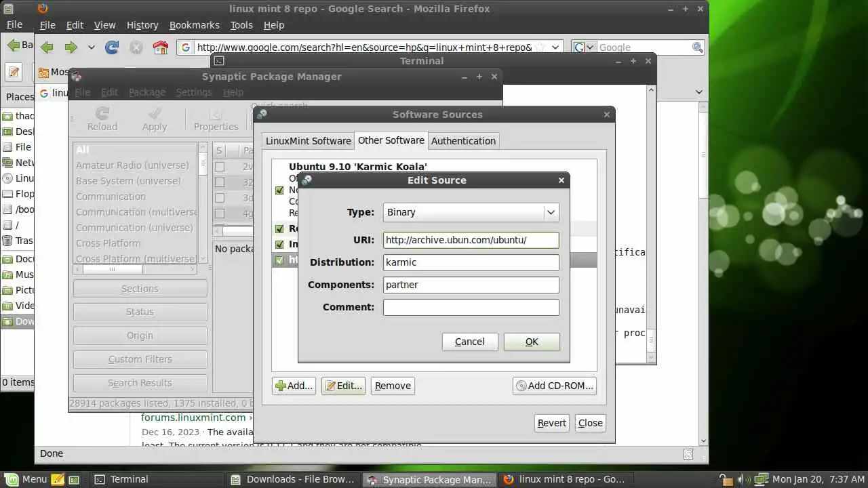Select Amateur Radio (universe) category
Image resolution: width=868 pixels, height=488 pixels.
coord(133,165)
